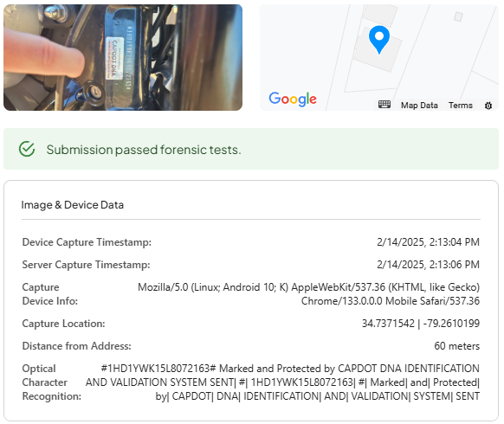Viewport: 504px width, 424px height.
Task: Click the Distance from Address label
Action: click(x=77, y=346)
